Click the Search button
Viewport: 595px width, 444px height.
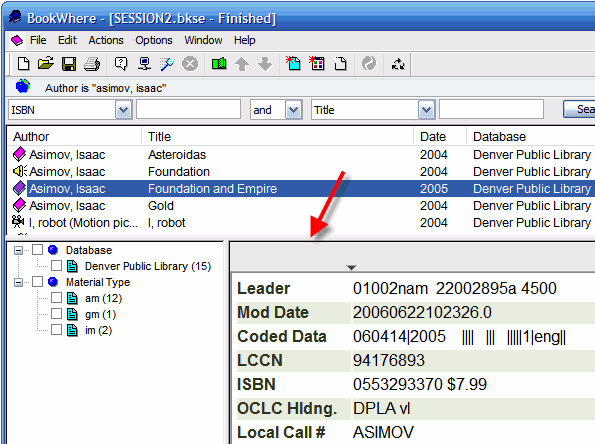point(579,109)
